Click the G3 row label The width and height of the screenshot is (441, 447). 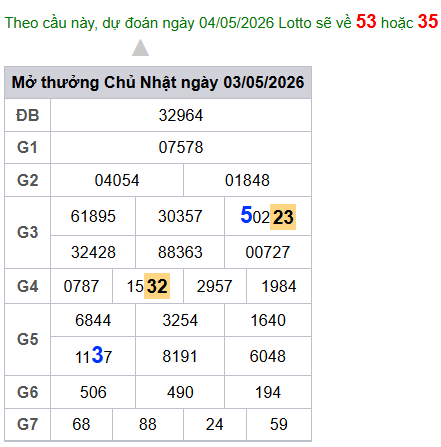click(x=27, y=232)
